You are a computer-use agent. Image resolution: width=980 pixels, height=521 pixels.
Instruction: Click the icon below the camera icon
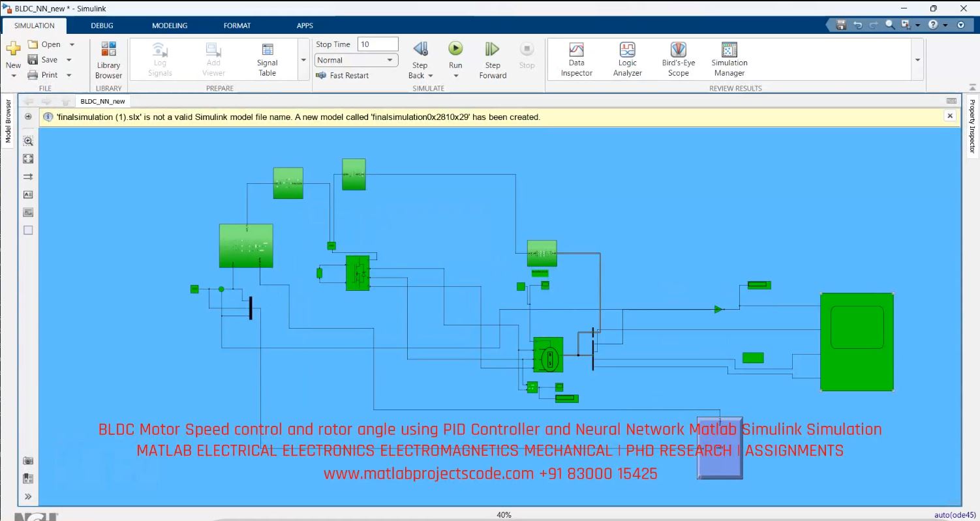28,479
